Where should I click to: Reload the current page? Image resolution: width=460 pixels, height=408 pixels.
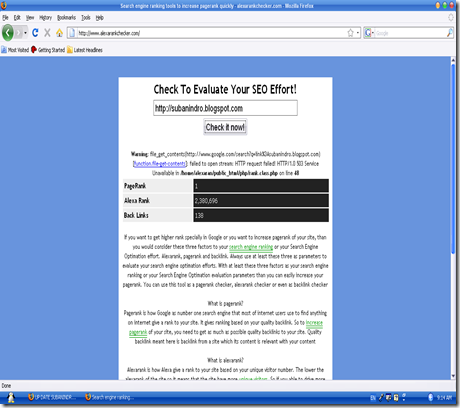(35, 33)
